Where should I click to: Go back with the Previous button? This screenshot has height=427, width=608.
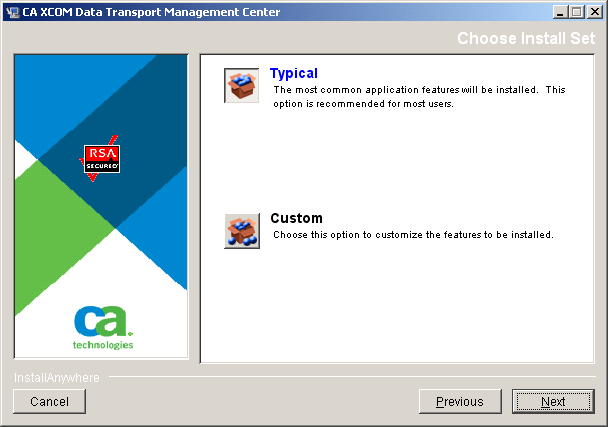[x=460, y=401]
